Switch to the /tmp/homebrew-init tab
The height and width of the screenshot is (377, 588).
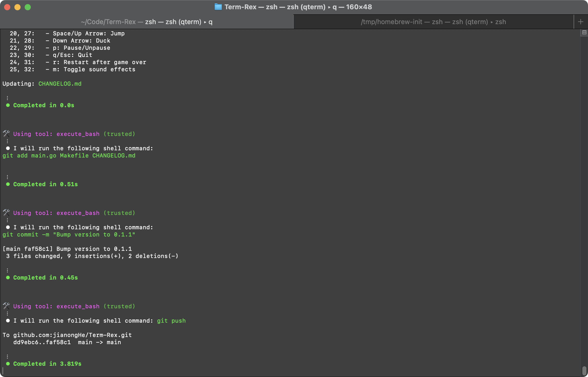[x=433, y=22]
